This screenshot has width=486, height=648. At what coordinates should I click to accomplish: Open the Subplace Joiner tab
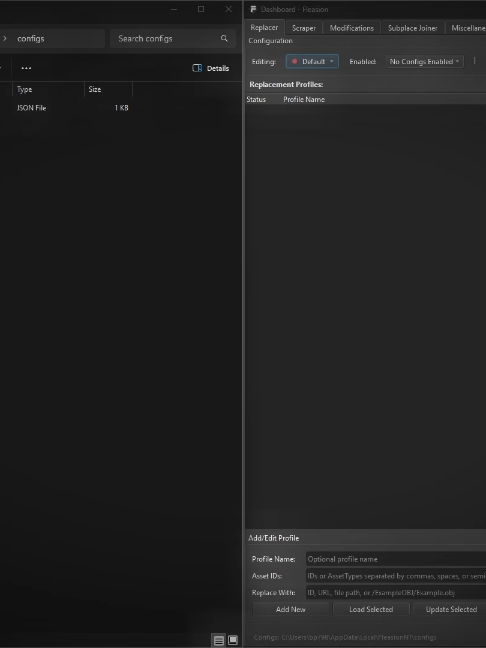(412, 28)
